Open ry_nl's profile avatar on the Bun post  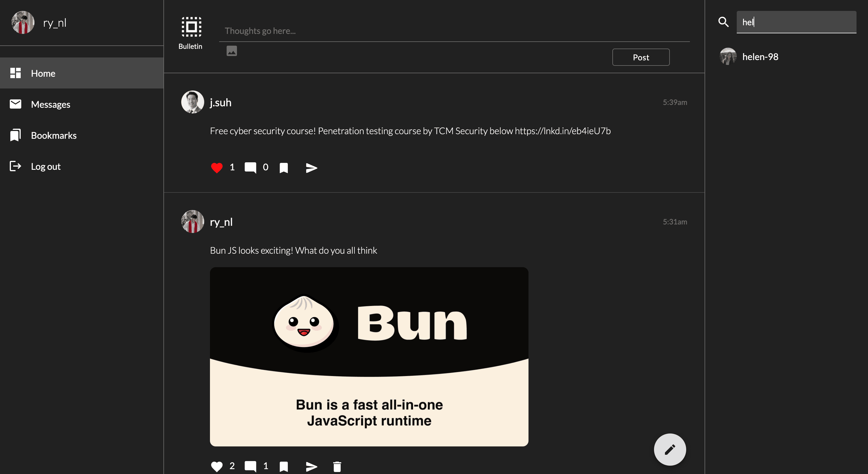point(192,221)
